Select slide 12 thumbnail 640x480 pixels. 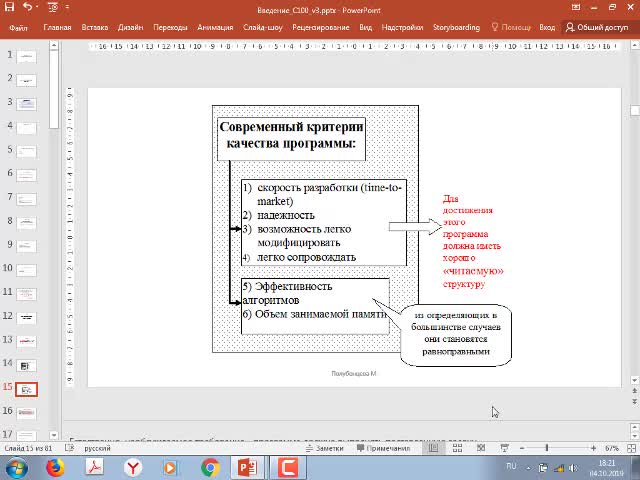point(27,317)
